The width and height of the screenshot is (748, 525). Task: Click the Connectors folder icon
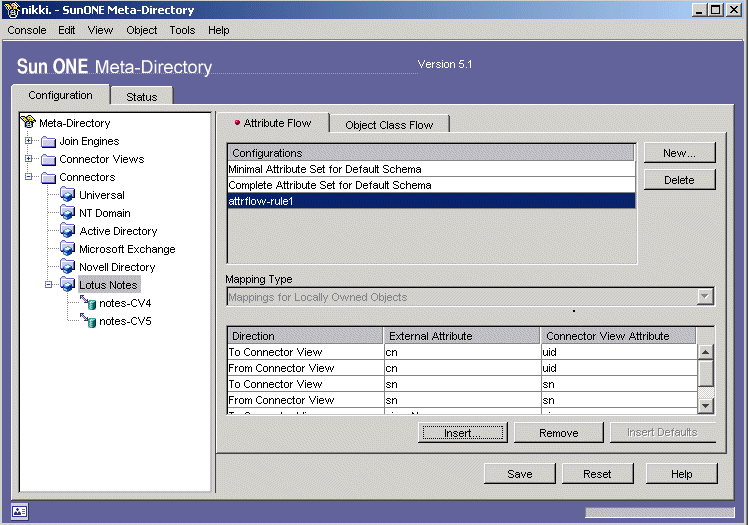pyautogui.click(x=48, y=178)
